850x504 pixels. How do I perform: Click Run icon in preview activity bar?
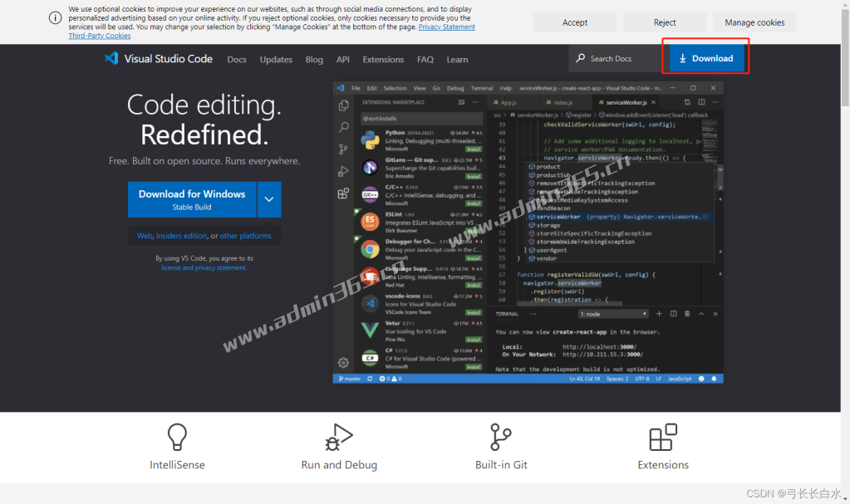click(343, 171)
